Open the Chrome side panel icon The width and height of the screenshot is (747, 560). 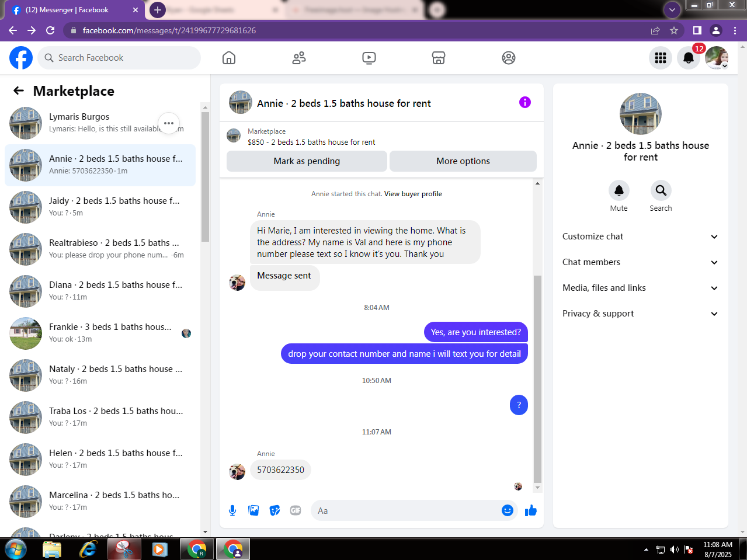[x=697, y=30]
